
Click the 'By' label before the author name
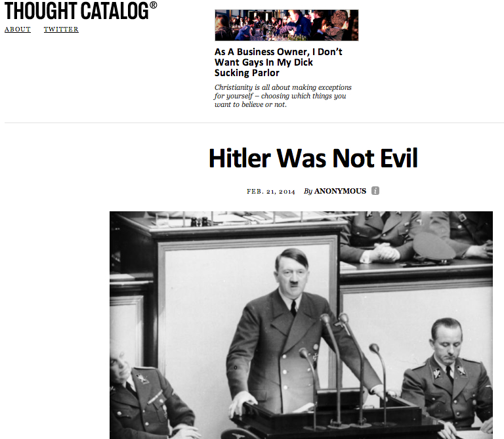pos(308,192)
